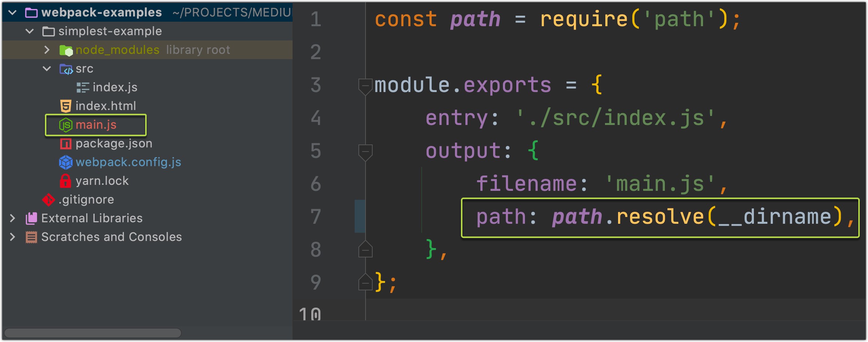Screen dimensions: 868x342
Task: Click the horizontal scrollbar of project panel
Action: (x=93, y=333)
